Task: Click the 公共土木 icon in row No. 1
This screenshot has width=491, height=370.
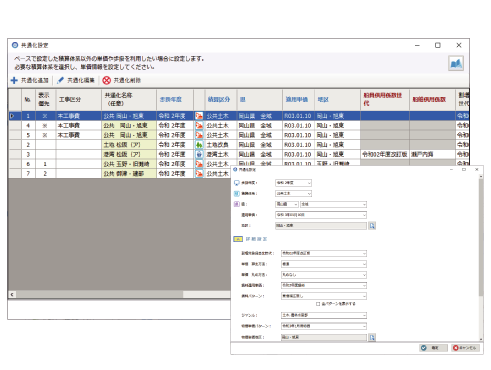Action: pos(199,116)
